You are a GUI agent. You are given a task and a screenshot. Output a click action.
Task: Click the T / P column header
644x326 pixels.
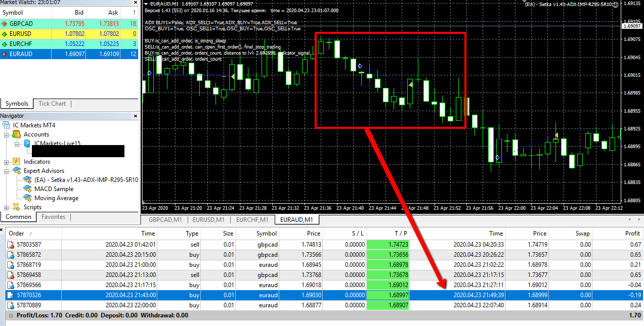(388, 234)
